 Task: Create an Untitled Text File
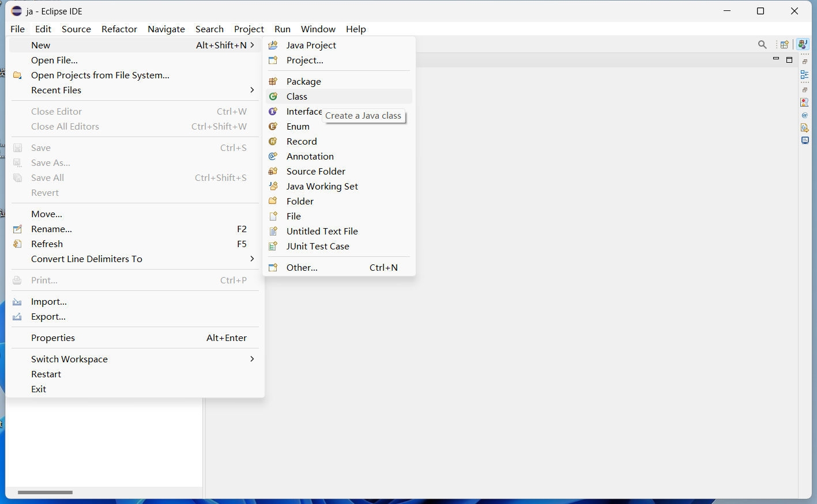click(339, 231)
